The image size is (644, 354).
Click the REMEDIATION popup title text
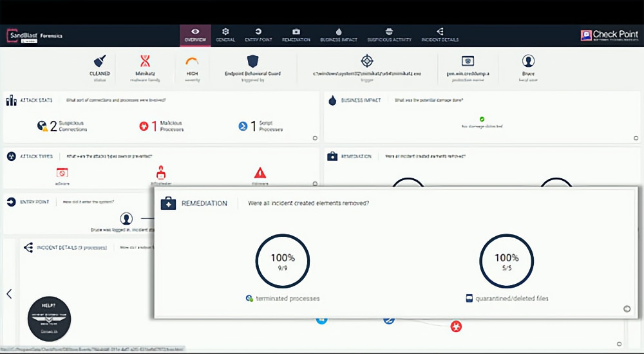click(204, 203)
